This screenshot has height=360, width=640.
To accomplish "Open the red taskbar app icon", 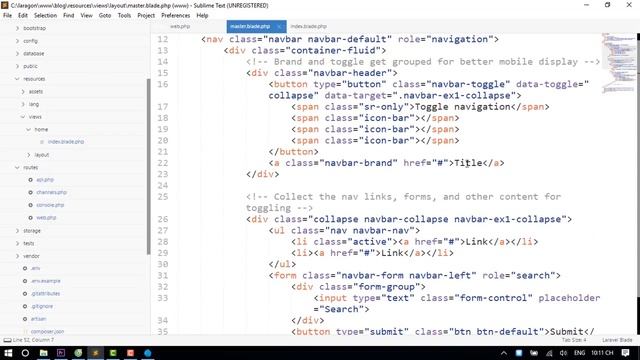I will coord(131,353).
